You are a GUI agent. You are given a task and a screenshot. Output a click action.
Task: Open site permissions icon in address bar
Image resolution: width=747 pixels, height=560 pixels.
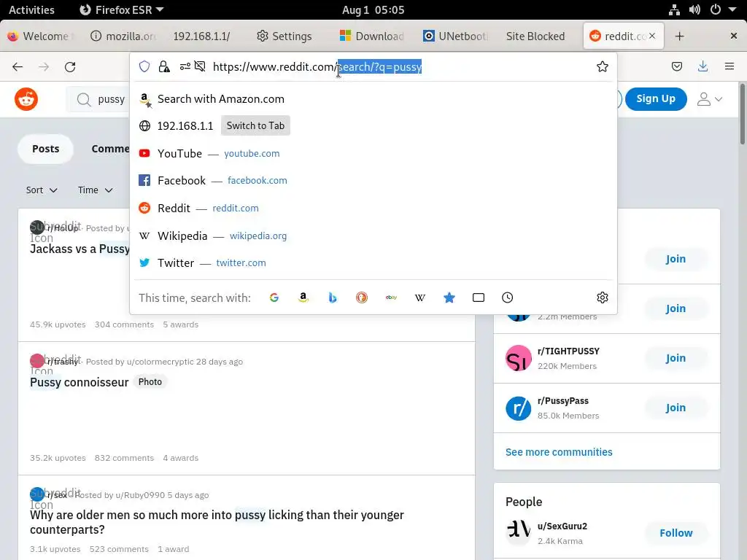185,66
